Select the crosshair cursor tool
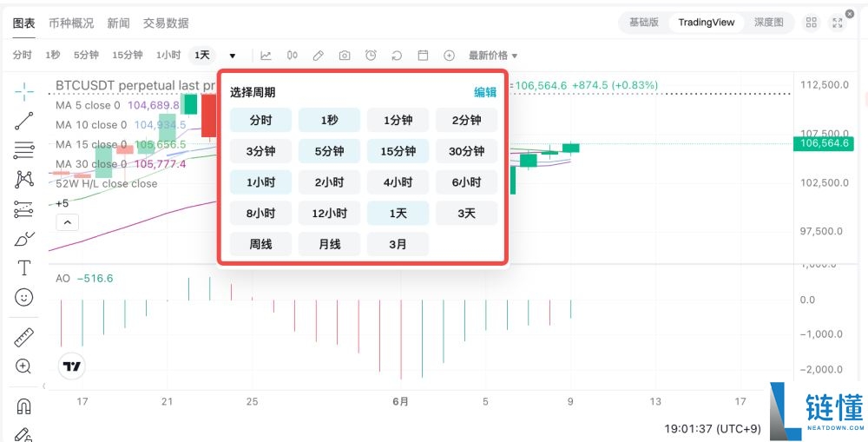Screen dimensions: 868x442 tap(23, 92)
